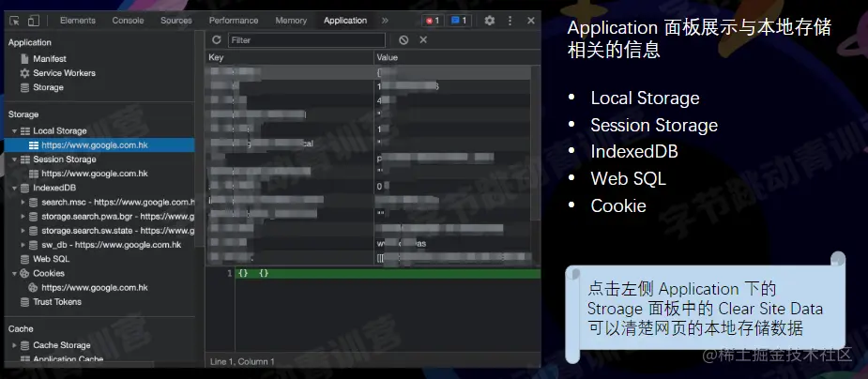
Task: Click the sidebar vertical scrollbar
Action: (x=200, y=138)
